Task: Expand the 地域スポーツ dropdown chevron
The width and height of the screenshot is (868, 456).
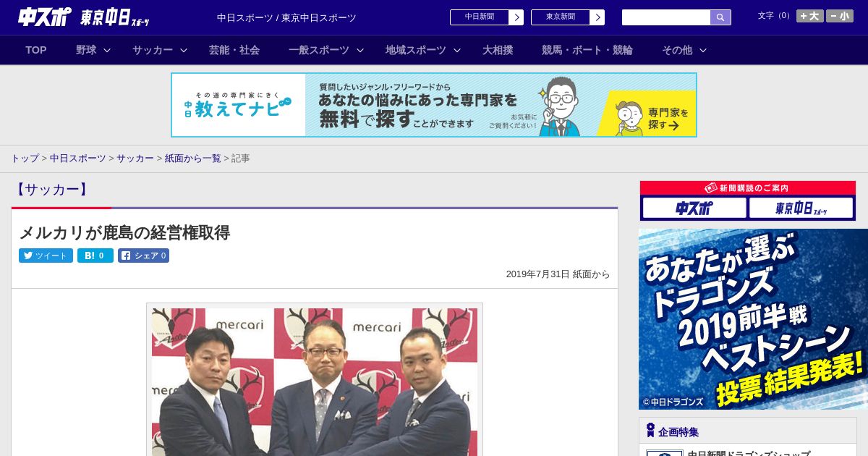Action: click(457, 50)
